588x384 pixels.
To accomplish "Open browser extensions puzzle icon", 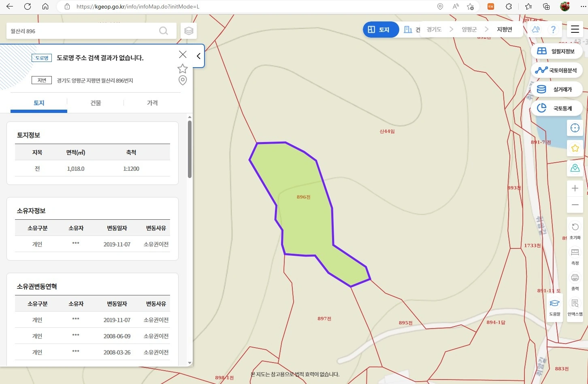I will 509,6.
